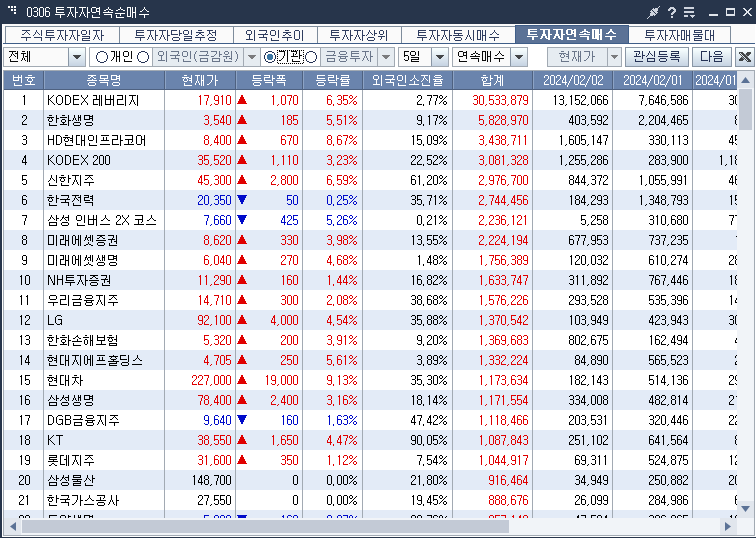Open the 전체 market dropdown

point(77,57)
